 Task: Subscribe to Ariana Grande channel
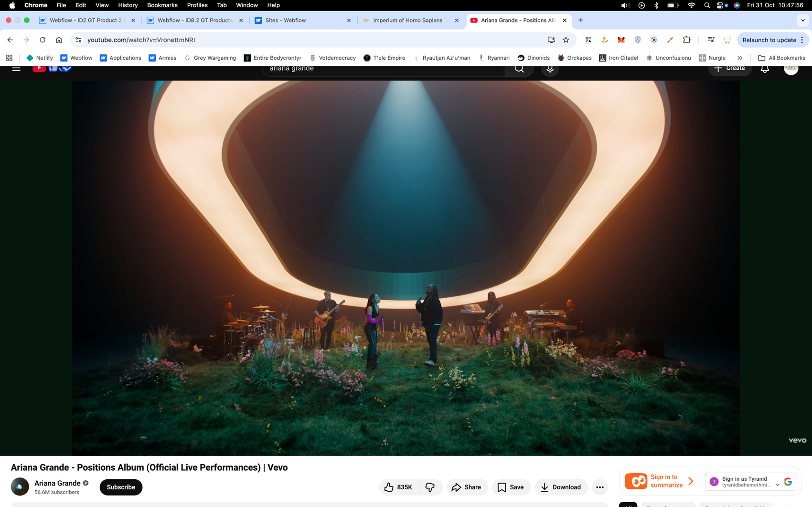tap(121, 487)
